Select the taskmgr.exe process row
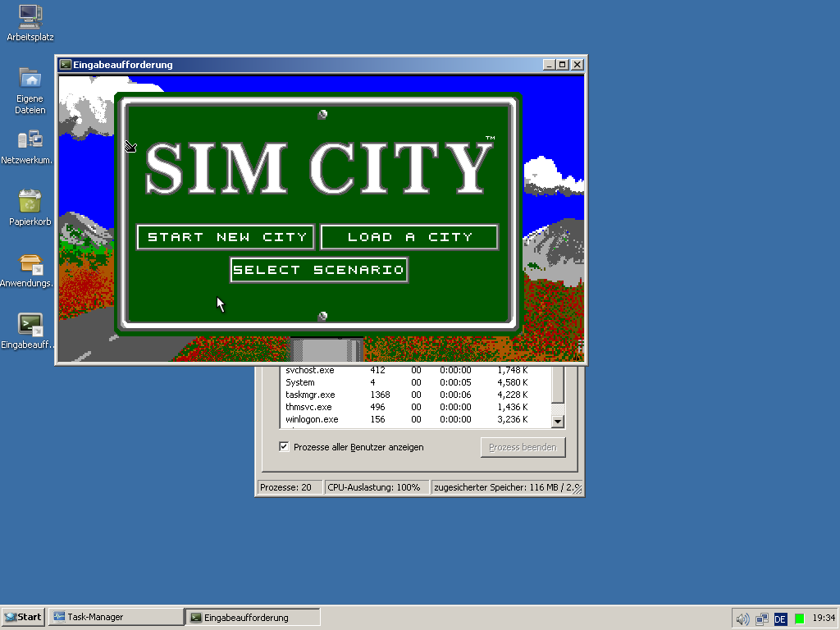The width and height of the screenshot is (840, 630). click(x=415, y=395)
